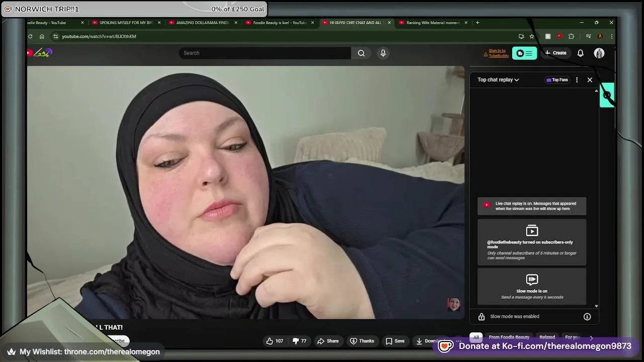Click the teal overlay button at window edge
644x362 pixels.
607,95
